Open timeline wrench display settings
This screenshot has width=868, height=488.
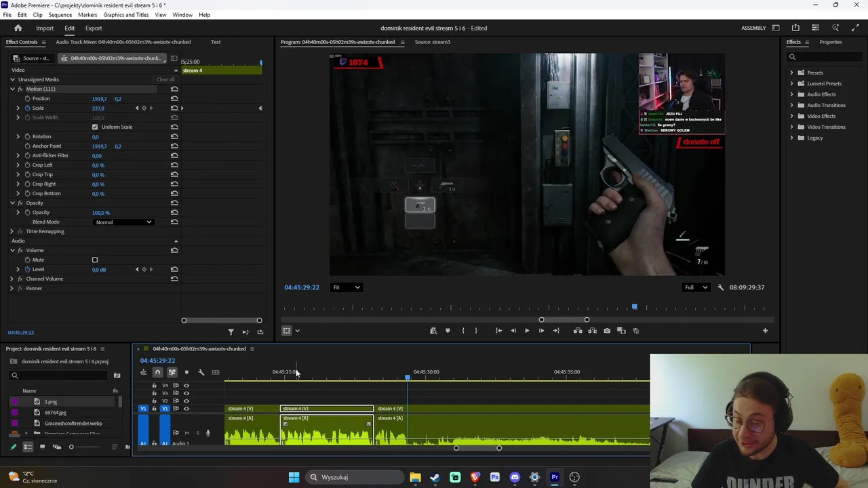tap(201, 372)
